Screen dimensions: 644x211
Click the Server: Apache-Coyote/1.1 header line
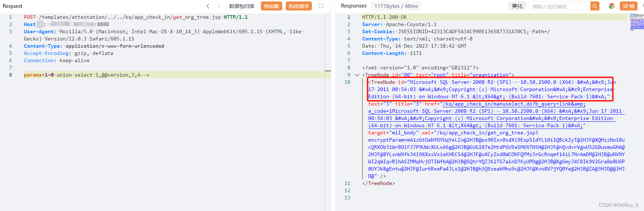point(399,24)
